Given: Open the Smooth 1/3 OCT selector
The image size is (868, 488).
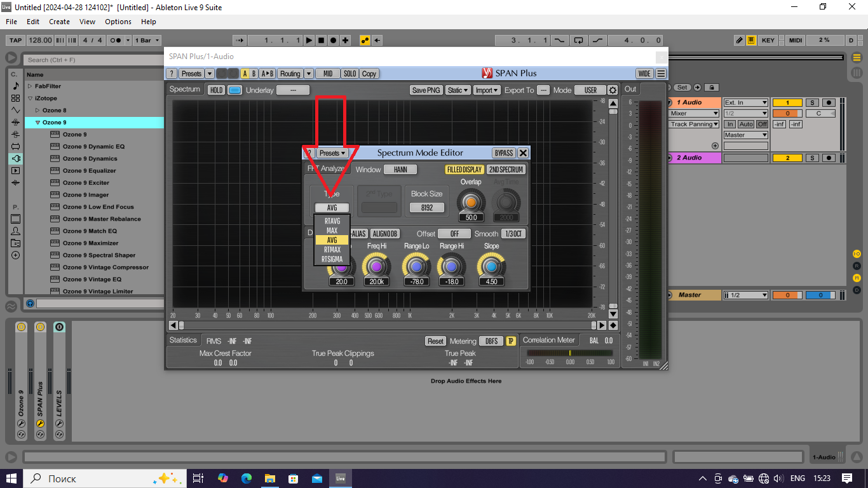Looking at the screenshot, I should coord(513,234).
